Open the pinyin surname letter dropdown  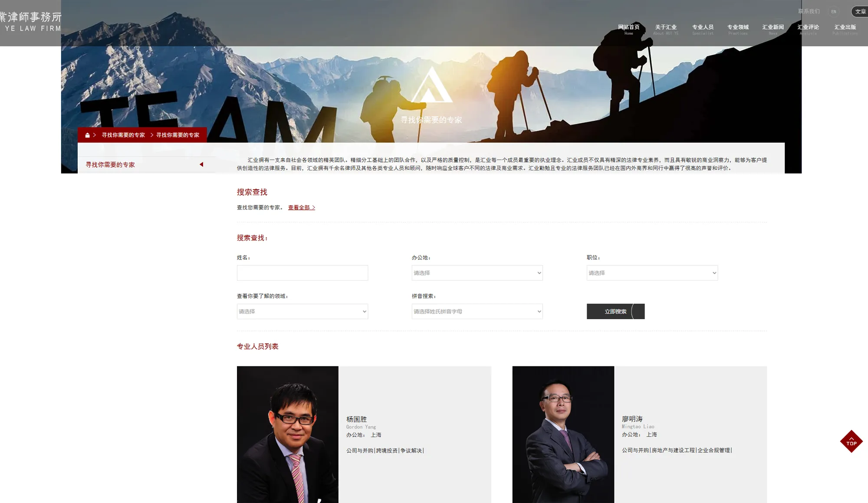click(477, 311)
